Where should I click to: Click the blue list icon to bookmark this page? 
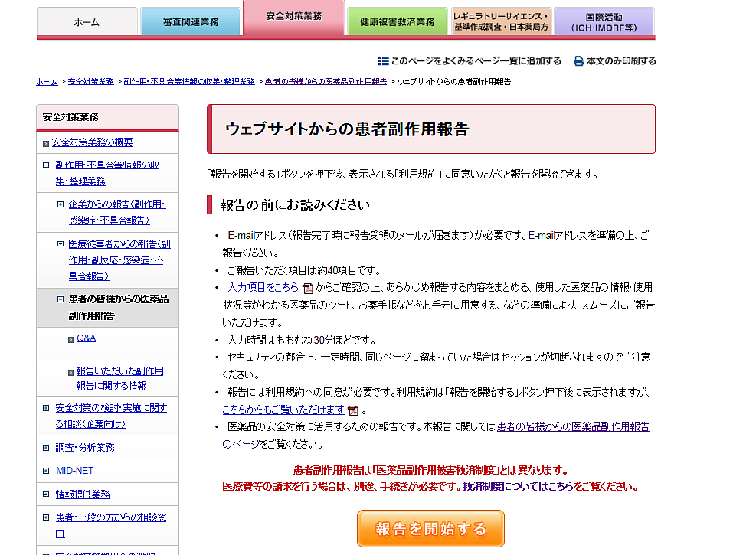(x=383, y=60)
